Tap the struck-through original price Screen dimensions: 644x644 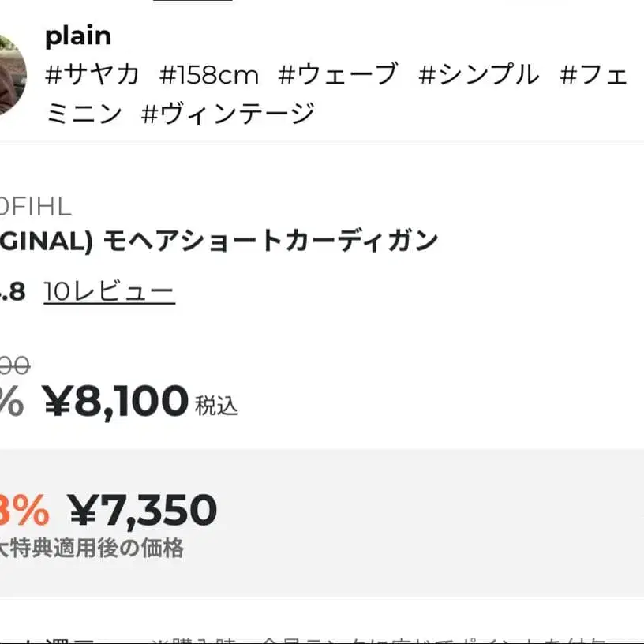point(15,365)
